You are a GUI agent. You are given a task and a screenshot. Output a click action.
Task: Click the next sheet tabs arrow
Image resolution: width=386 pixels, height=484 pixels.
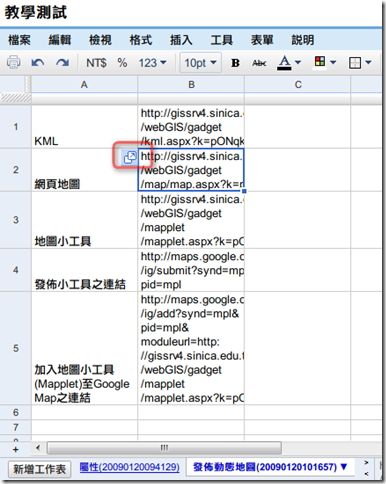click(366, 463)
